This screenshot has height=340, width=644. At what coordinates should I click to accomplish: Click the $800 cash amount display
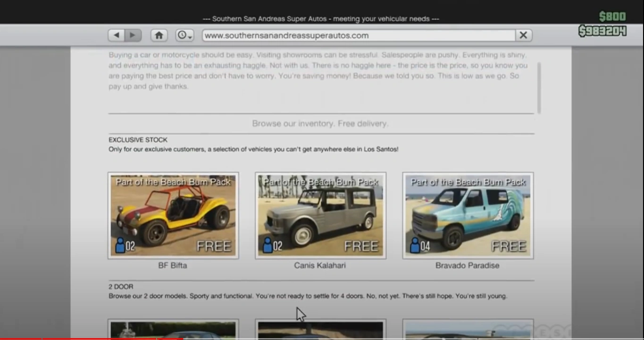click(612, 17)
